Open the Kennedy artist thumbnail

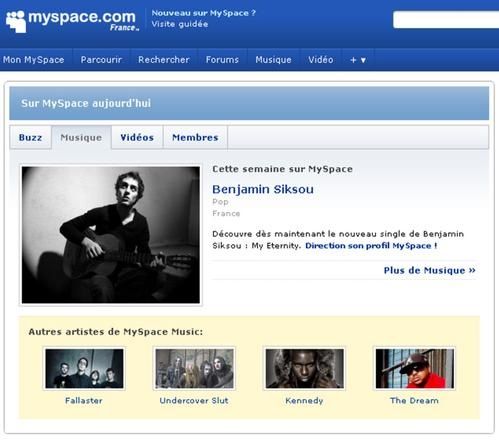point(304,368)
